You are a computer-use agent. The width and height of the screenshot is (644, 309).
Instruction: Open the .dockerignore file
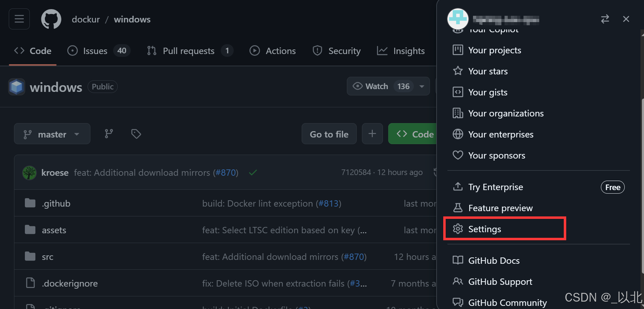click(x=70, y=283)
